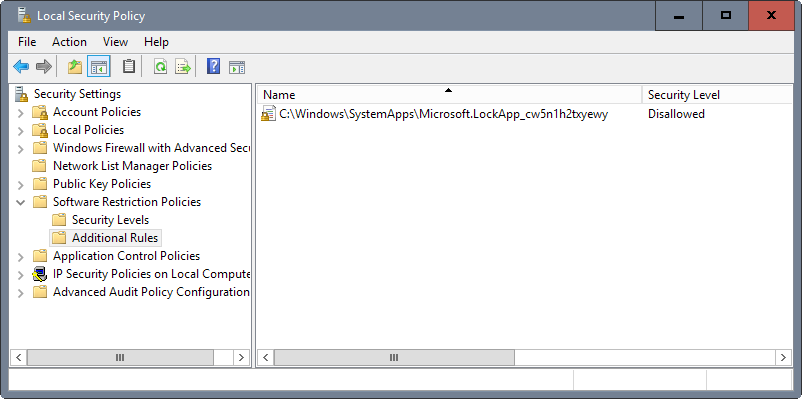Select Public Key Policies tree item
This screenshot has height=399, width=802.
(x=102, y=184)
